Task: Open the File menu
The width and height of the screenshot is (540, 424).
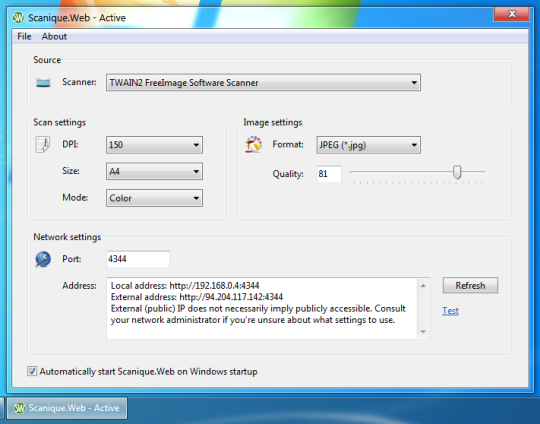Action: point(24,37)
